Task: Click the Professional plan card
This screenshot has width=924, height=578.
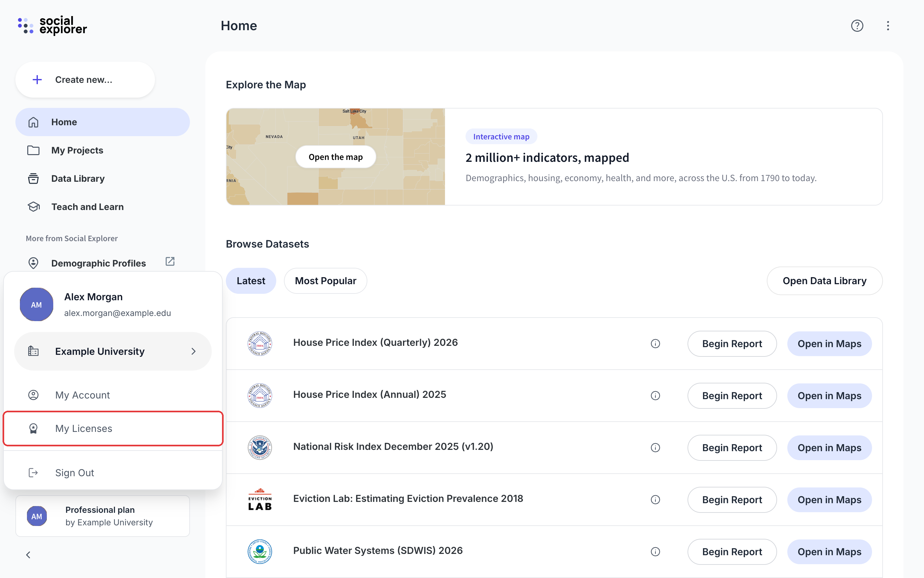Action: [102, 516]
